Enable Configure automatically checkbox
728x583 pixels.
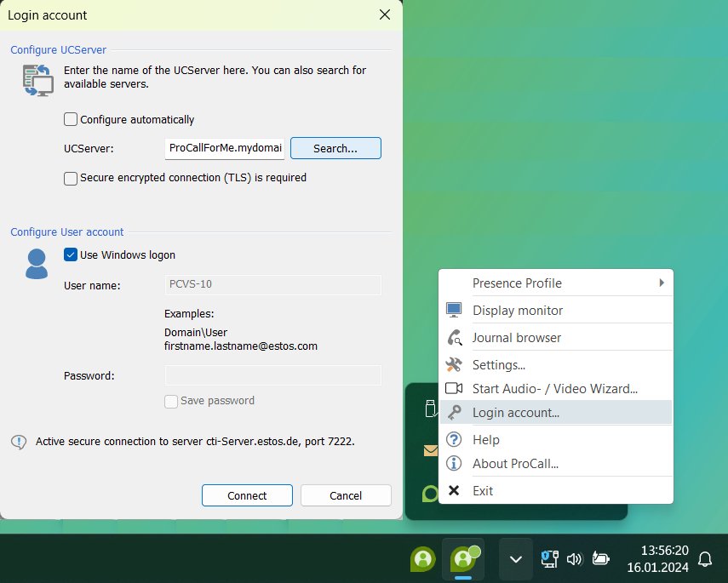72,120
